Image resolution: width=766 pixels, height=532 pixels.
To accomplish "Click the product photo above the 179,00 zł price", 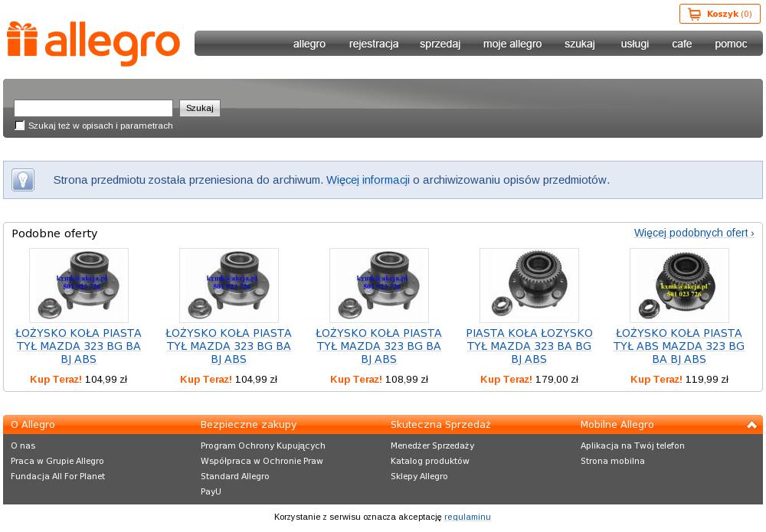I will 529,286.
